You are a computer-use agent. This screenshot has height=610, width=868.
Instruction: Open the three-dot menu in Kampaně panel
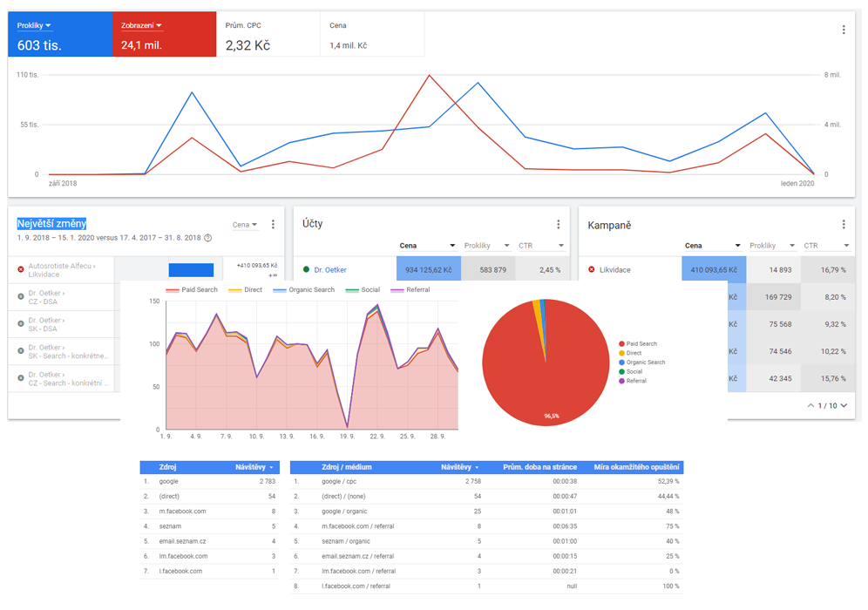(x=843, y=225)
